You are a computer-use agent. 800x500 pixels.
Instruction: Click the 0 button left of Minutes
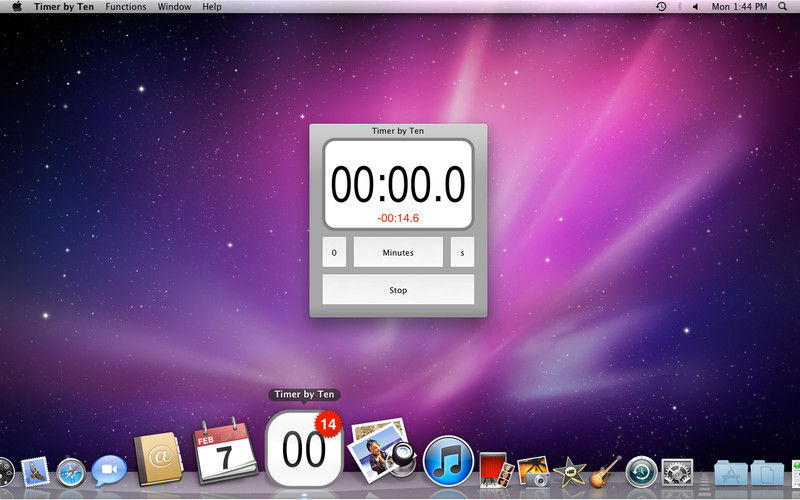point(334,253)
